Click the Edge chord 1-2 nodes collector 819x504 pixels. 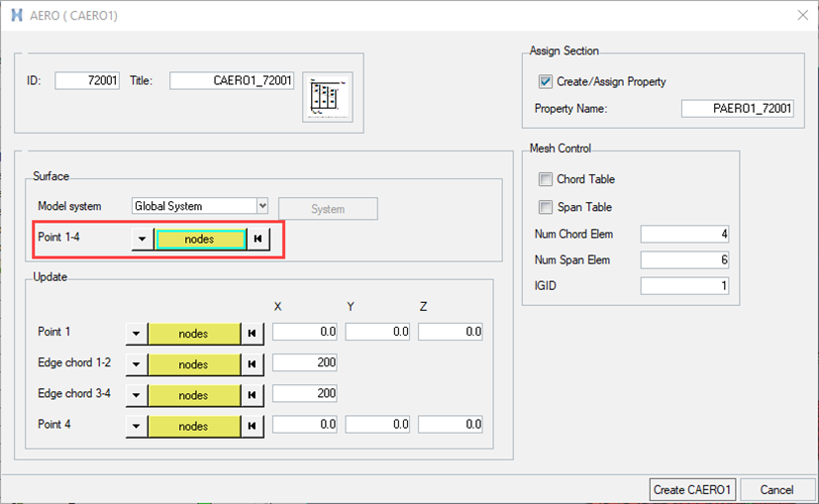click(193, 364)
